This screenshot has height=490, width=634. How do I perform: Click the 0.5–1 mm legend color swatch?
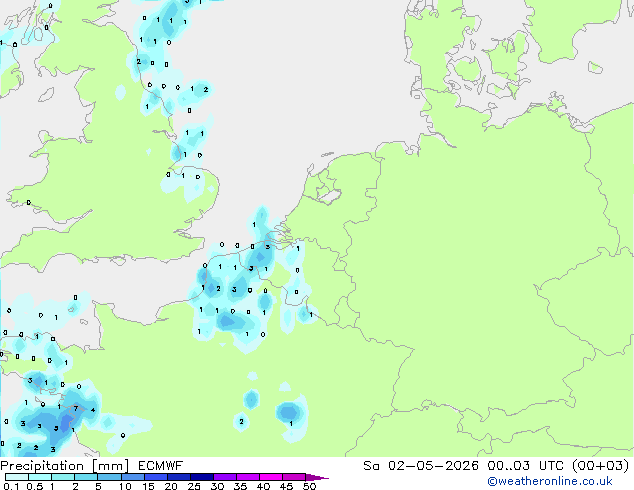coord(40,477)
